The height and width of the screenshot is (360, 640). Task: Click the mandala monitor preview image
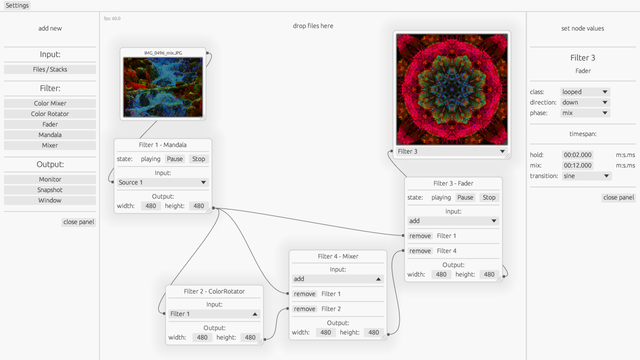pos(452,89)
